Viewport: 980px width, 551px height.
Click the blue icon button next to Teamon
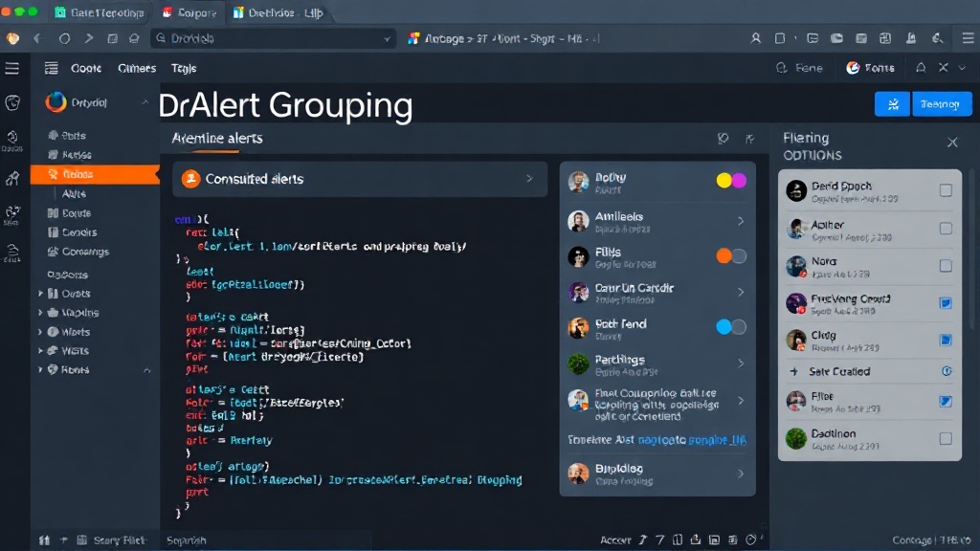pos(892,104)
